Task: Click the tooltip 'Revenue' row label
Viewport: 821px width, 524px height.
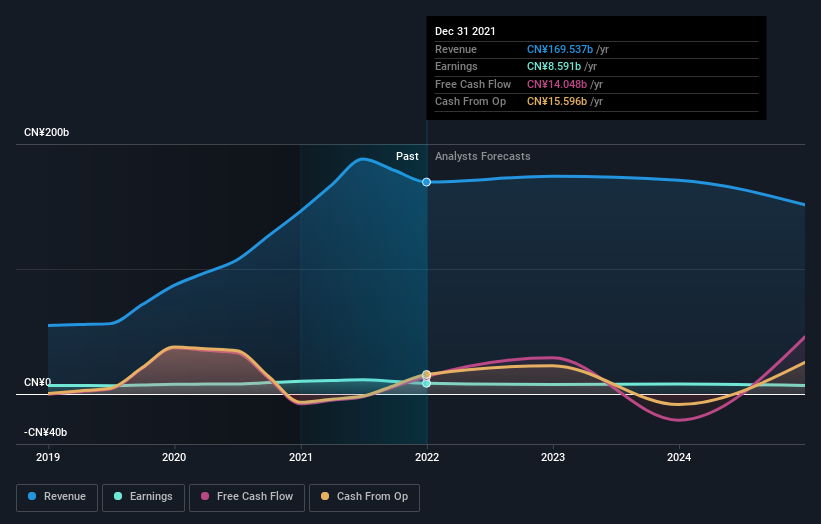Action: [x=456, y=49]
